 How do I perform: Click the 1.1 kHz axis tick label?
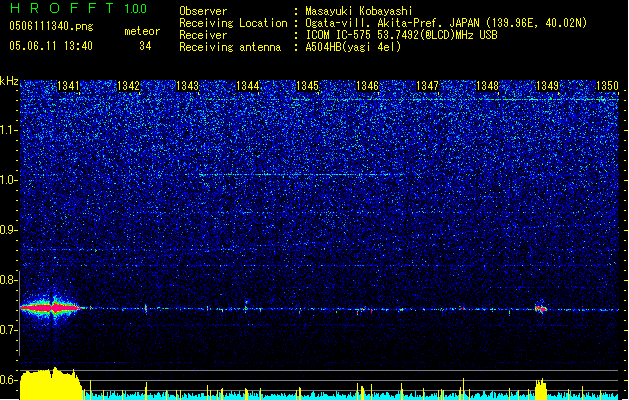(x=8, y=130)
